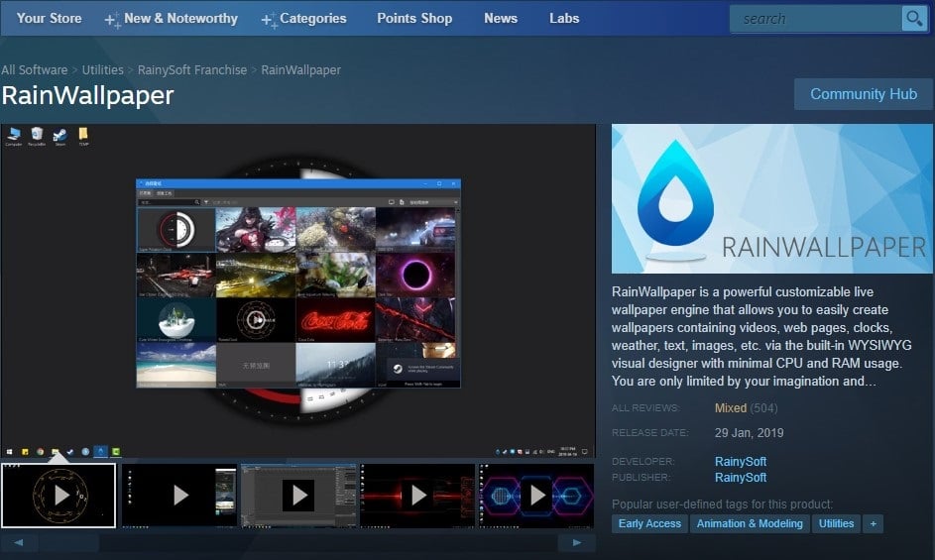Click the main screenshot preview
935x560 pixels.
coord(298,291)
